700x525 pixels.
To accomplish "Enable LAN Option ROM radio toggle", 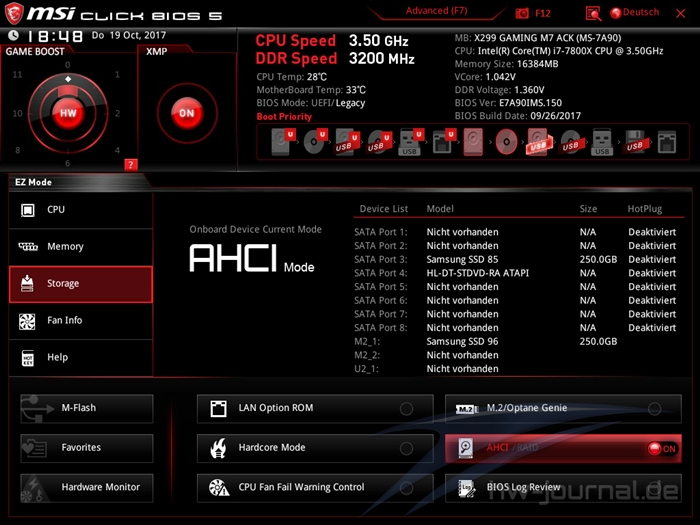I will pos(406,408).
